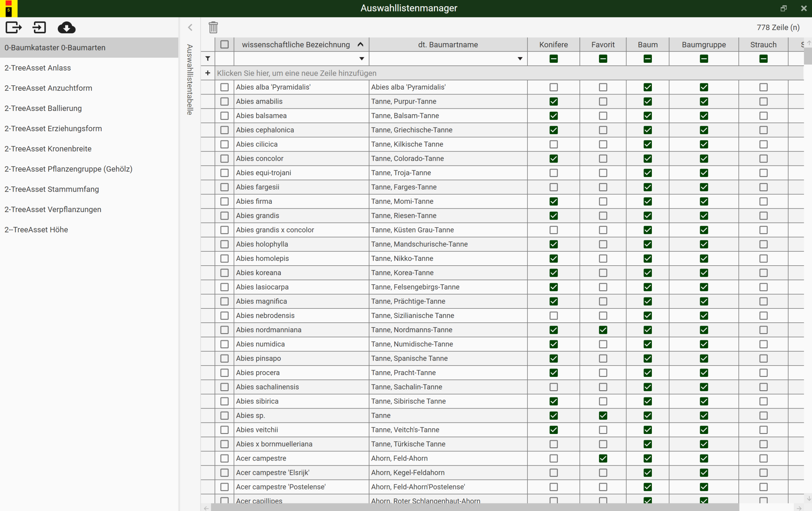The image size is (812, 511).
Task: Sort by Favorit column header
Action: pyautogui.click(x=603, y=44)
